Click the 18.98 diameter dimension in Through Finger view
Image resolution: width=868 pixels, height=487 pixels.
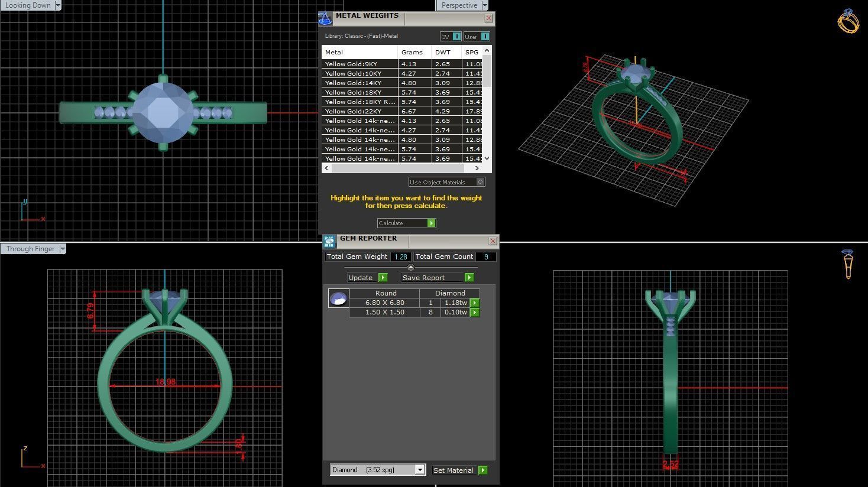pos(166,382)
